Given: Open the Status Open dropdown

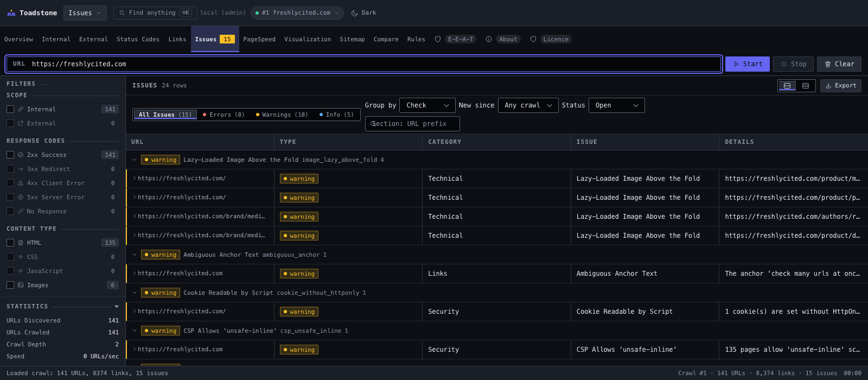Looking at the screenshot, I should point(617,105).
